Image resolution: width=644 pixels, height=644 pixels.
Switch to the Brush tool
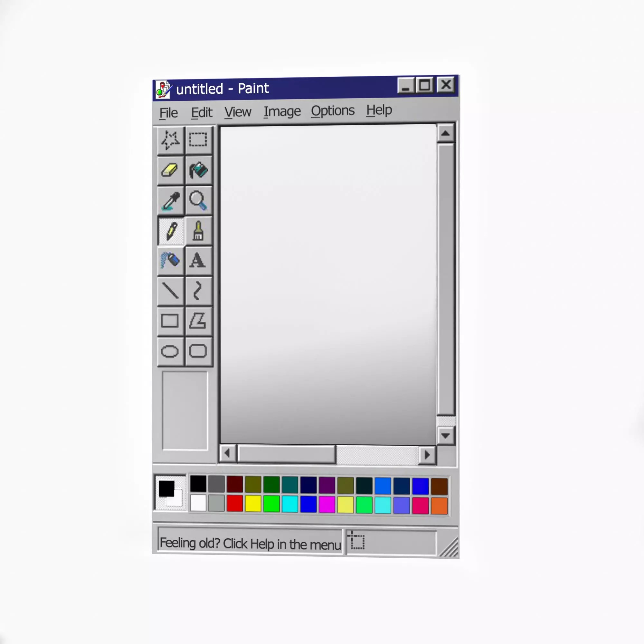click(198, 231)
